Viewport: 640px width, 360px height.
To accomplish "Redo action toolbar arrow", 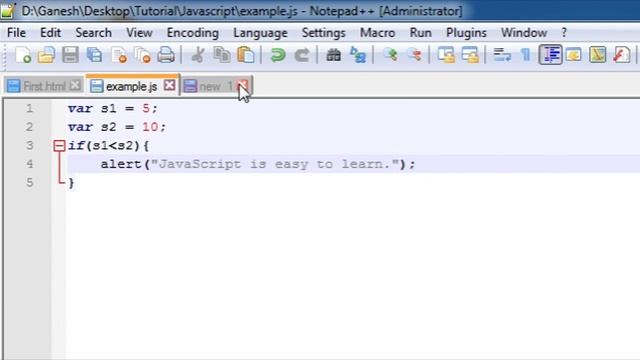I will click(x=302, y=55).
